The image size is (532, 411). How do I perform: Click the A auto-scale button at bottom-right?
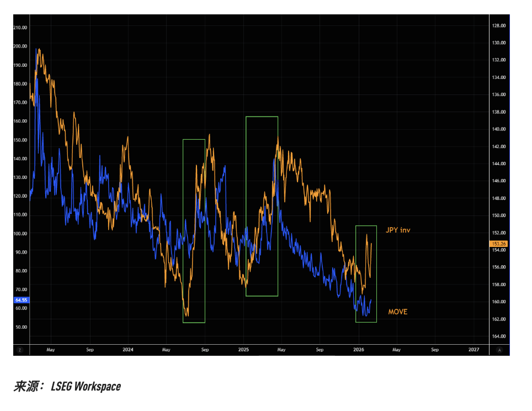(499, 350)
